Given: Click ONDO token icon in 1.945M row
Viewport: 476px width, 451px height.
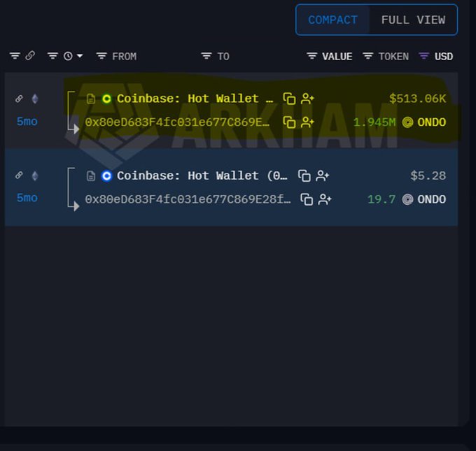Looking at the screenshot, I should tap(407, 122).
